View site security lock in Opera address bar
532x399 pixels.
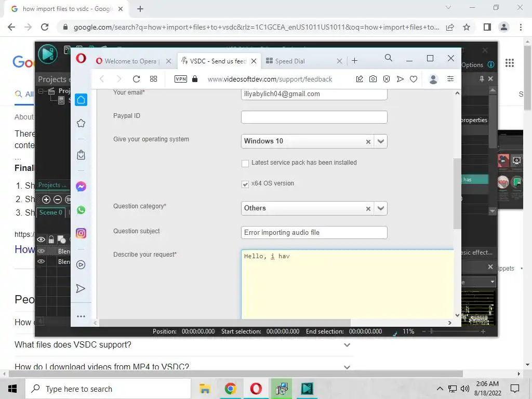click(x=195, y=79)
